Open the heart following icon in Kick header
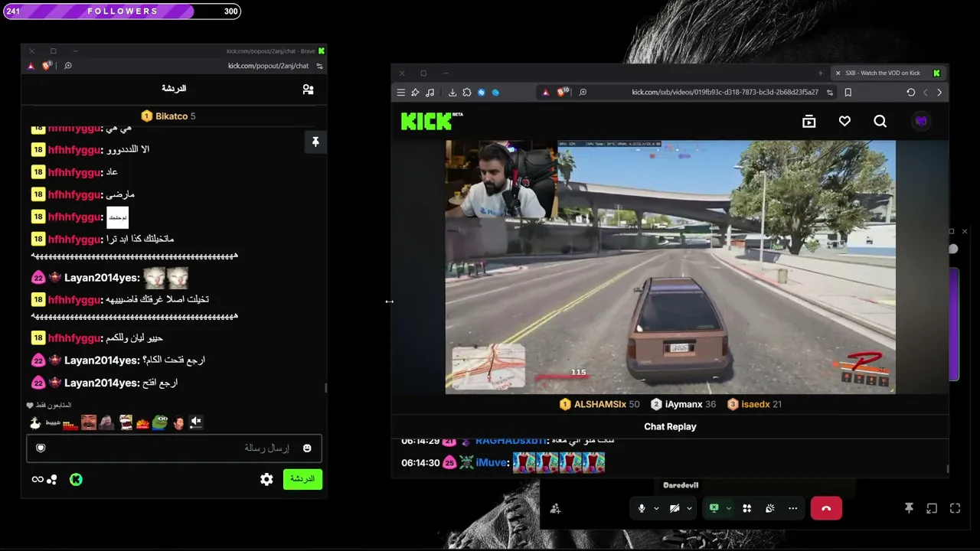Image resolution: width=980 pixels, height=551 pixels. (x=844, y=121)
